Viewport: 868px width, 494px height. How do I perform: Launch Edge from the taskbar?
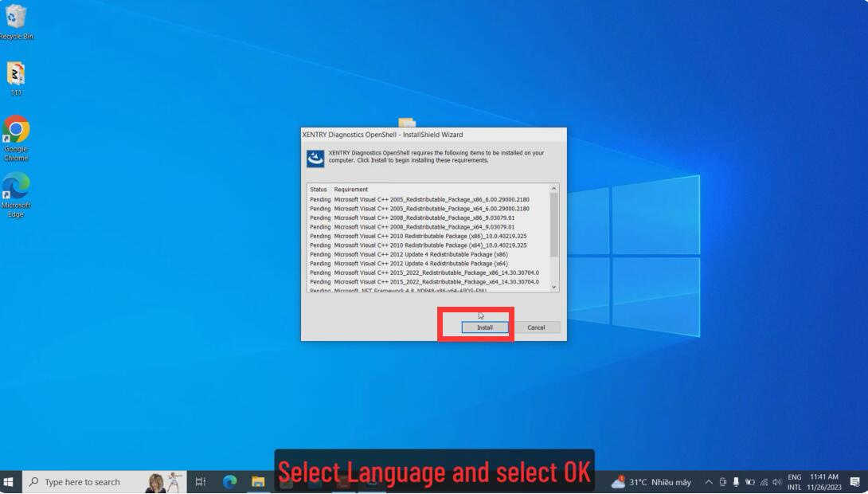(229, 482)
